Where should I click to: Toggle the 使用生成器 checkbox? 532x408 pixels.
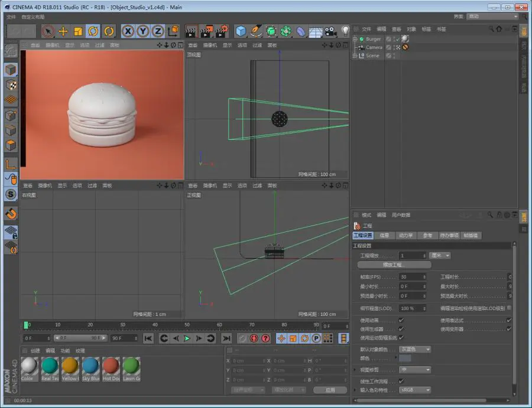click(401, 329)
